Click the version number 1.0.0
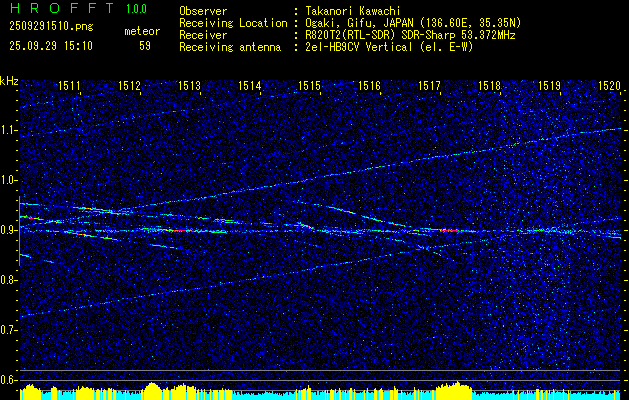 pos(136,9)
